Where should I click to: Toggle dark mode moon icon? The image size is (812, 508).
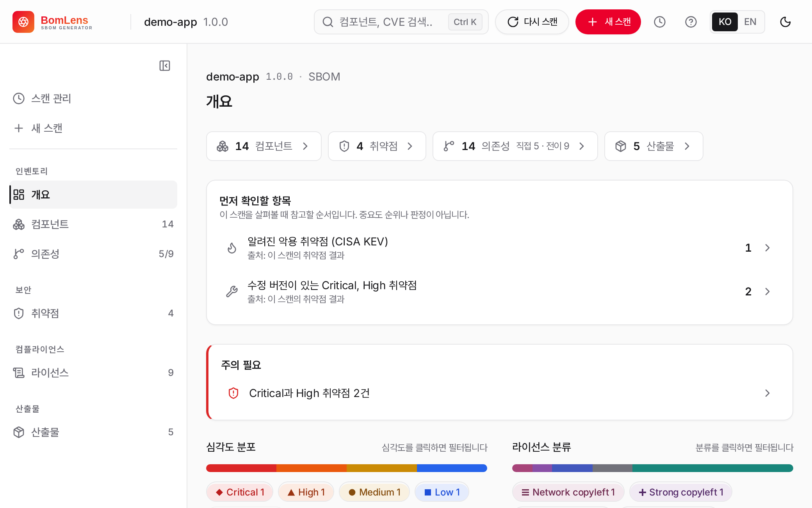coord(785,22)
